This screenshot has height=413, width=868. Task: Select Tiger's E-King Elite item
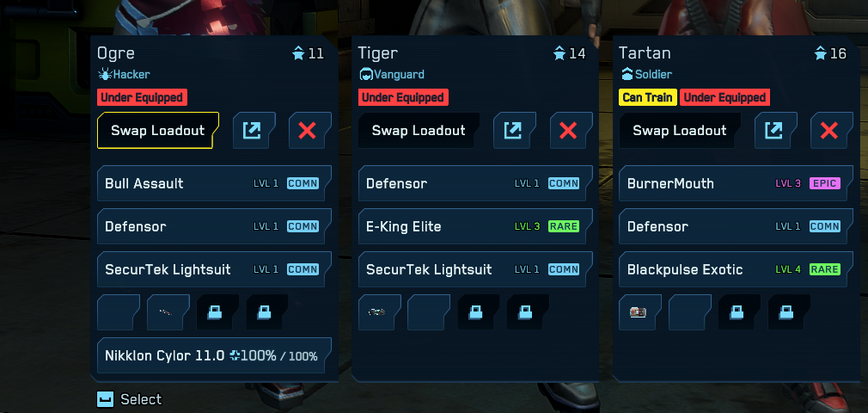475,226
